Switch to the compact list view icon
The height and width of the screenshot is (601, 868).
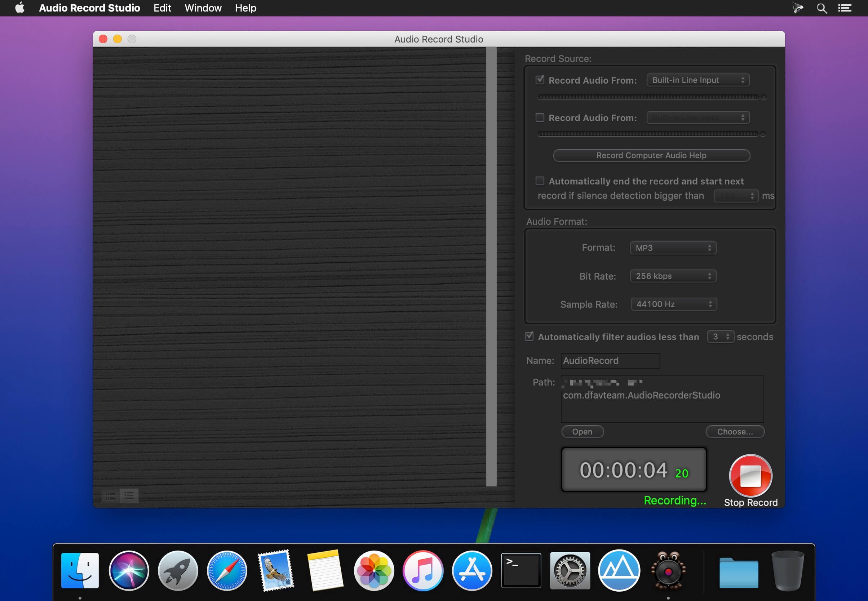pos(129,495)
